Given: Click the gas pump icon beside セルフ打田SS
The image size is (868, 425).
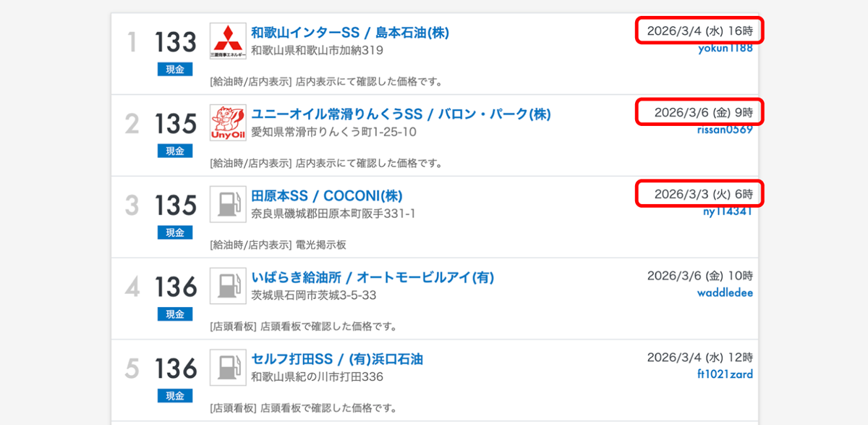Looking at the screenshot, I should [x=228, y=368].
